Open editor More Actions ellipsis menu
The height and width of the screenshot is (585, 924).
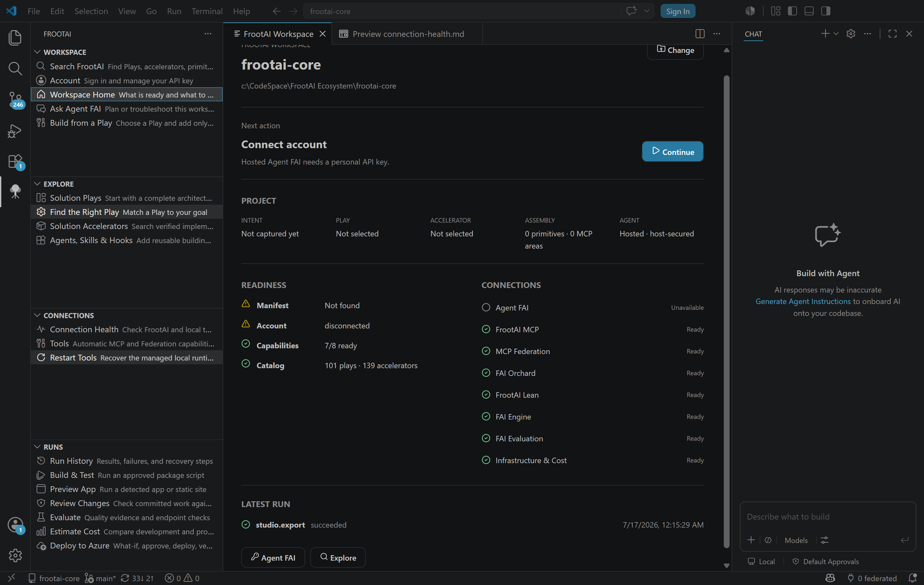[716, 34]
